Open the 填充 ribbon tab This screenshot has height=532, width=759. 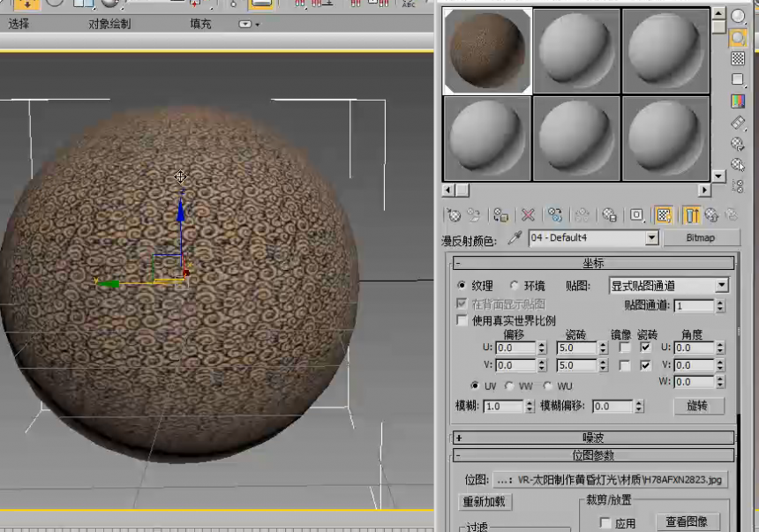point(200,24)
